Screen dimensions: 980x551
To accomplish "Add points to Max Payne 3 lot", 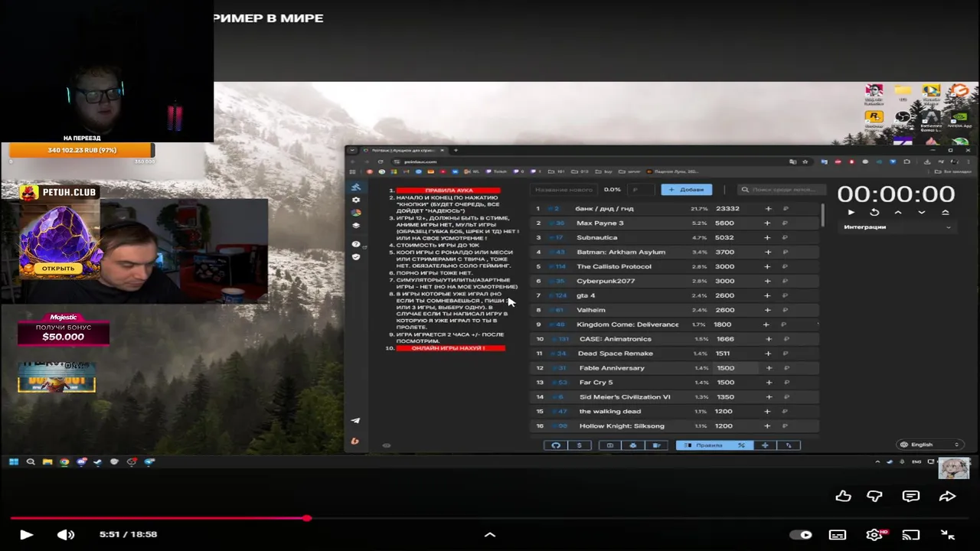I will pyautogui.click(x=767, y=223).
